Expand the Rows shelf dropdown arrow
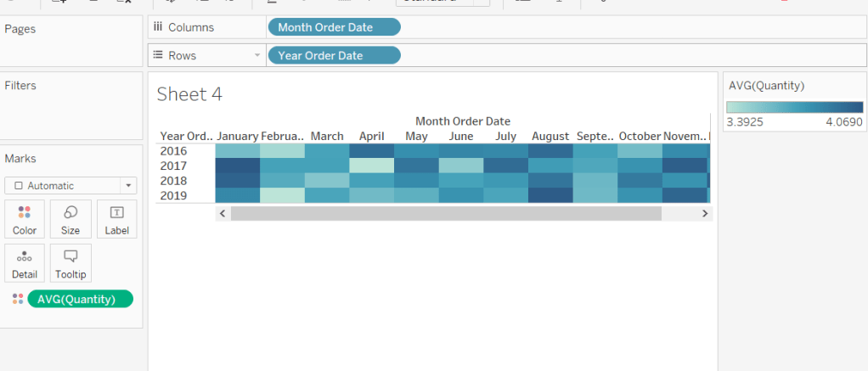868x371 pixels. coord(257,56)
